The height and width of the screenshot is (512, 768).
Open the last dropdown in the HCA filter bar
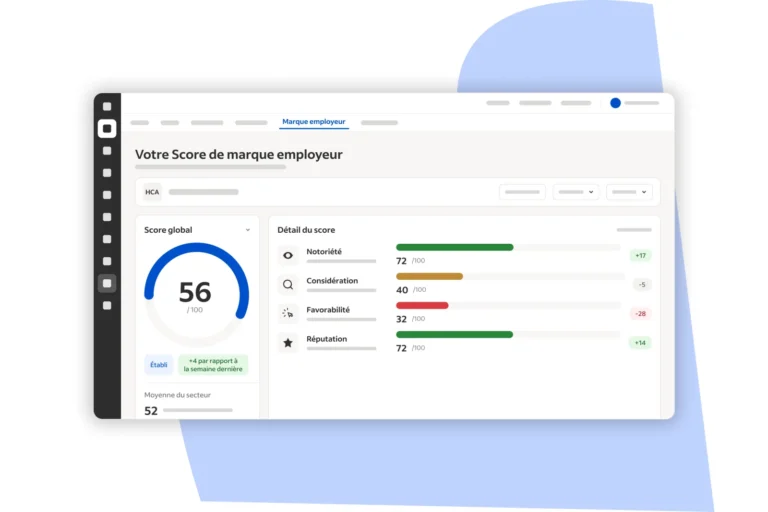629,192
